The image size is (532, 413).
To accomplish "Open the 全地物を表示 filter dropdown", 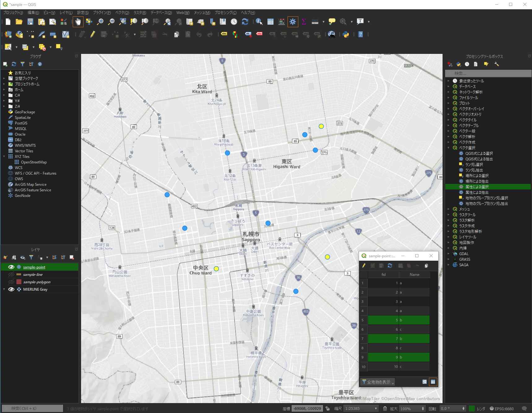I will (x=378, y=382).
